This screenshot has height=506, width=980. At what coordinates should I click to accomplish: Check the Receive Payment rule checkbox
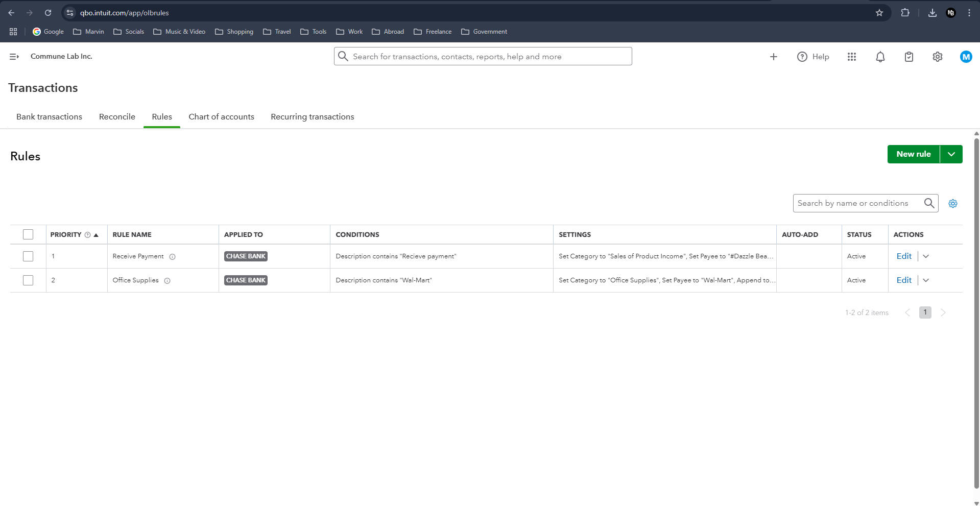pyautogui.click(x=28, y=256)
